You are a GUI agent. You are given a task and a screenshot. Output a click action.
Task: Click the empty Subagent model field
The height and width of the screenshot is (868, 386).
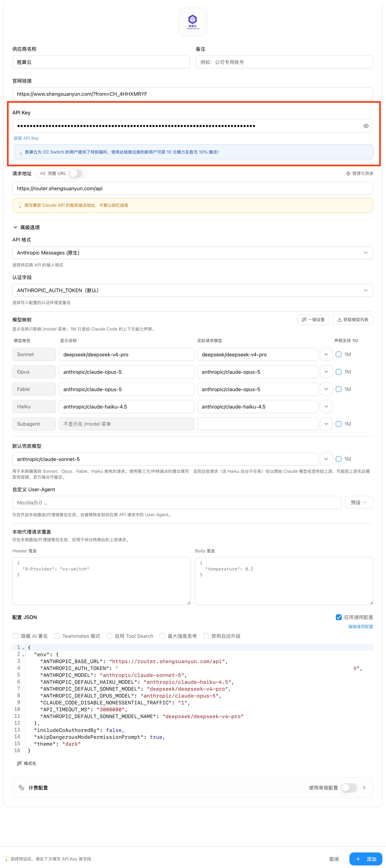coord(258,424)
